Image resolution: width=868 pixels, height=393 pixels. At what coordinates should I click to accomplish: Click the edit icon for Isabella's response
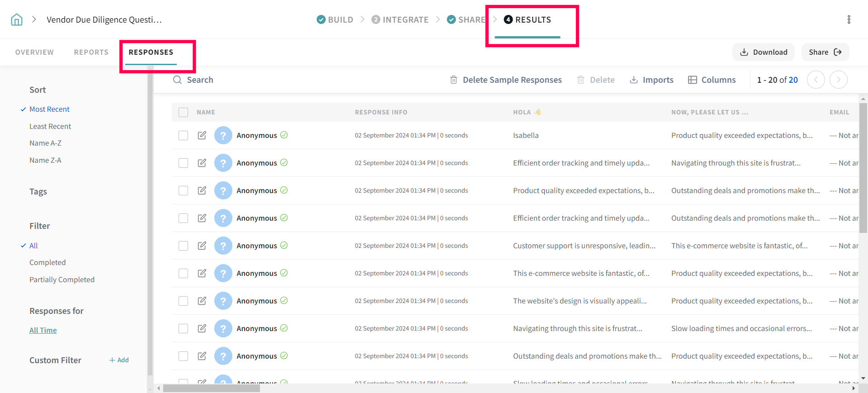coord(202,135)
